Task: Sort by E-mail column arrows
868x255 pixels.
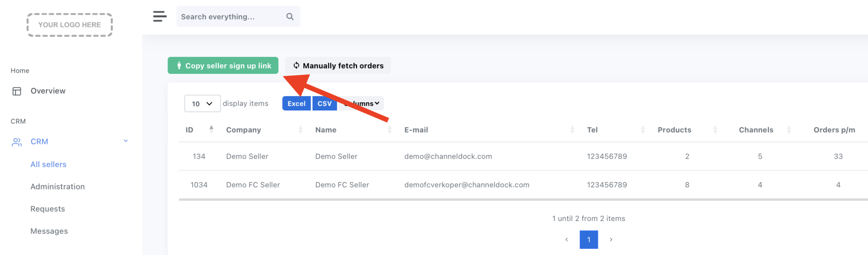Action: [572, 130]
